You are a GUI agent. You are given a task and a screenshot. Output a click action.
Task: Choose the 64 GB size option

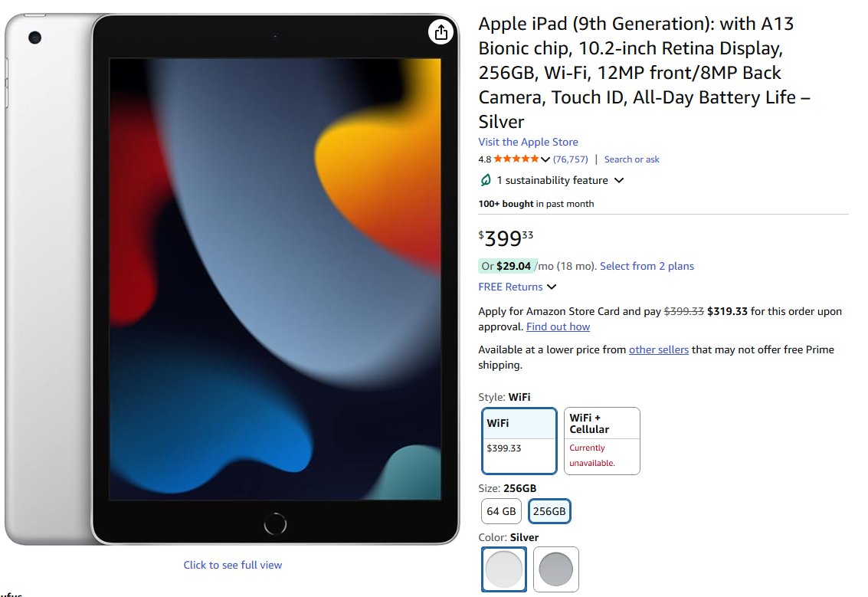[x=502, y=511]
